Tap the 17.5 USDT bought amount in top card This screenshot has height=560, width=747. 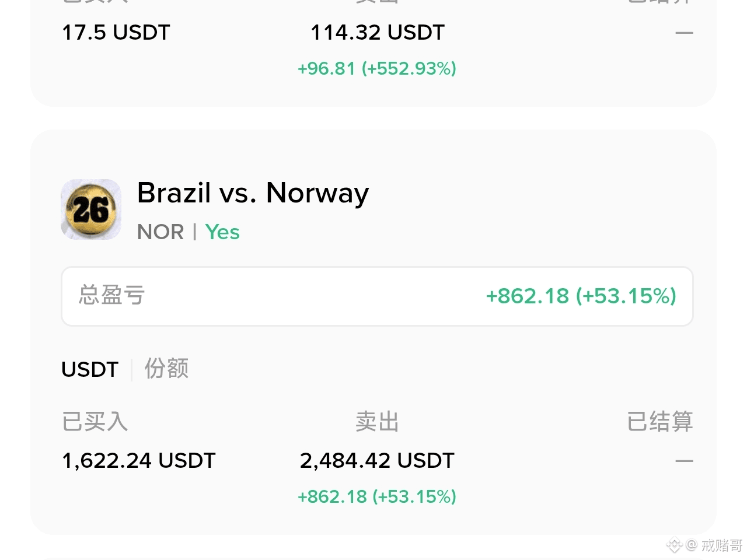point(116,33)
